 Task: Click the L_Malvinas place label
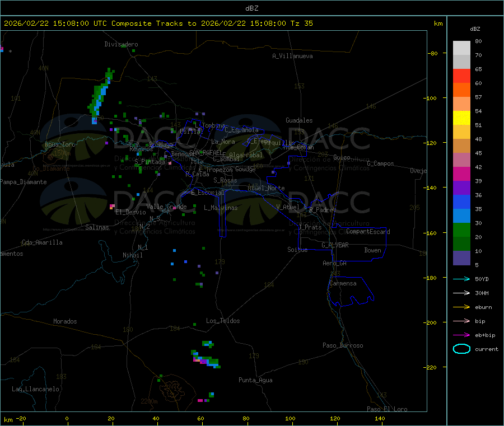tap(221, 208)
